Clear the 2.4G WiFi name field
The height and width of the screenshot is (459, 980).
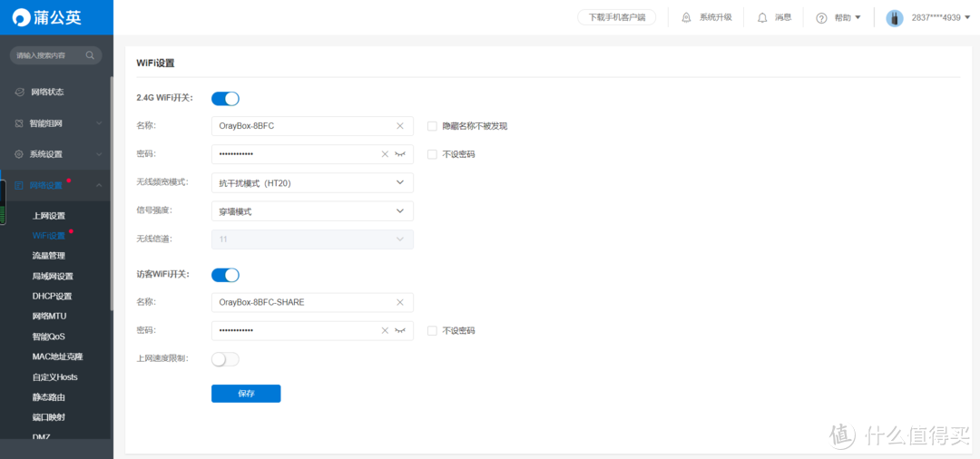click(400, 126)
